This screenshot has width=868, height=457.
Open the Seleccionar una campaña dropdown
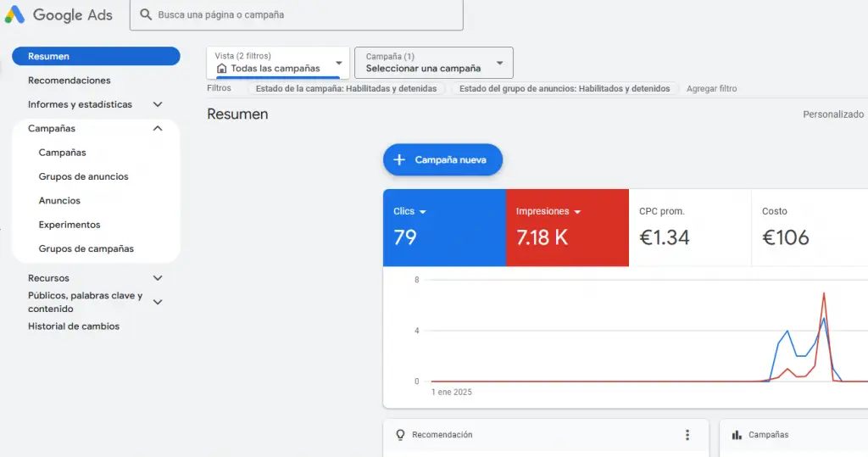coord(499,63)
